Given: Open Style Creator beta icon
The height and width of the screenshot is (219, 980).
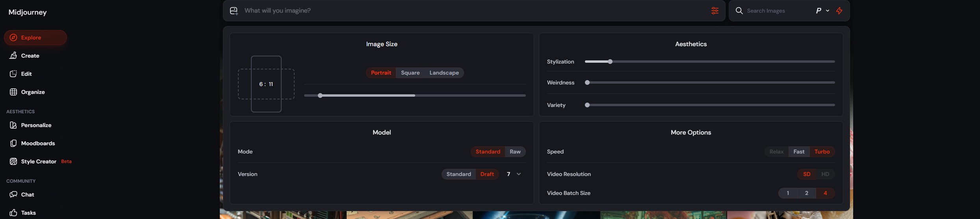Looking at the screenshot, I should click(13, 161).
